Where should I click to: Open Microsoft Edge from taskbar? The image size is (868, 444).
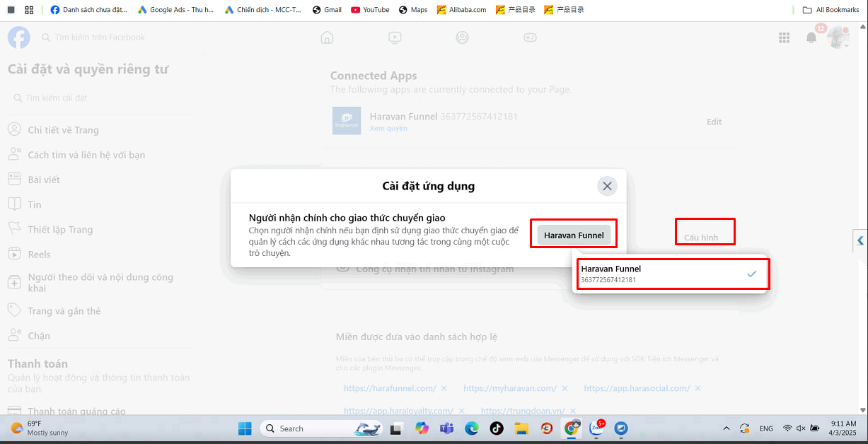point(471,428)
